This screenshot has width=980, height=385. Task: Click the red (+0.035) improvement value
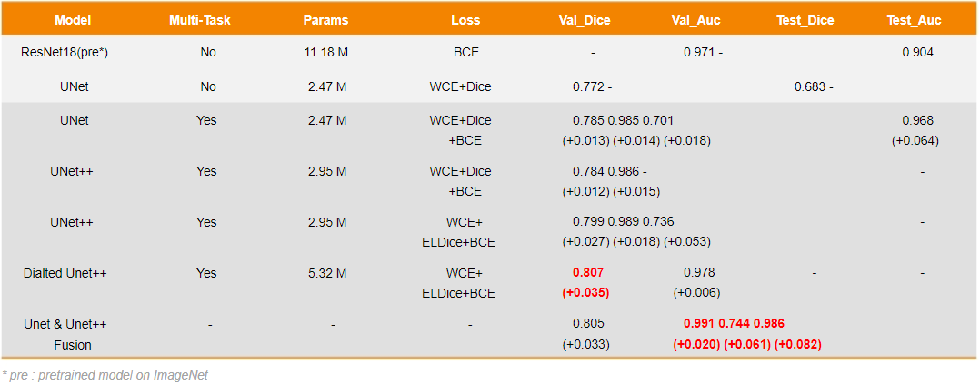[x=586, y=292]
